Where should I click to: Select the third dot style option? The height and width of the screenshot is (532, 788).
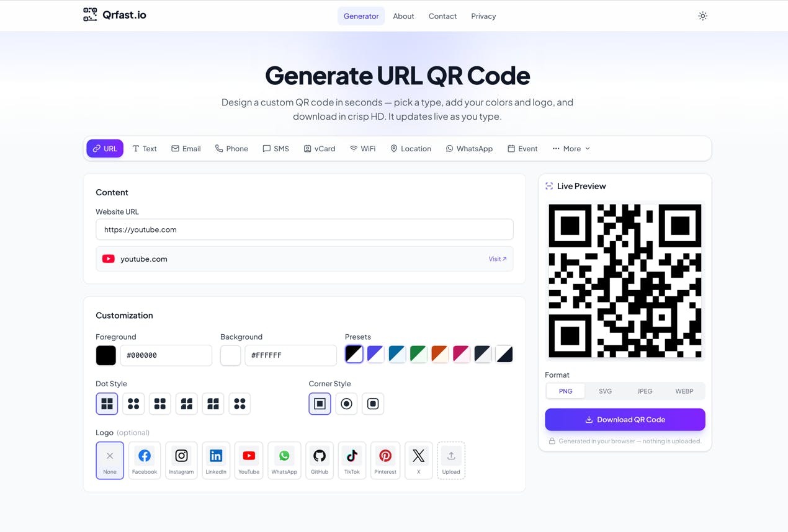pyautogui.click(x=160, y=404)
